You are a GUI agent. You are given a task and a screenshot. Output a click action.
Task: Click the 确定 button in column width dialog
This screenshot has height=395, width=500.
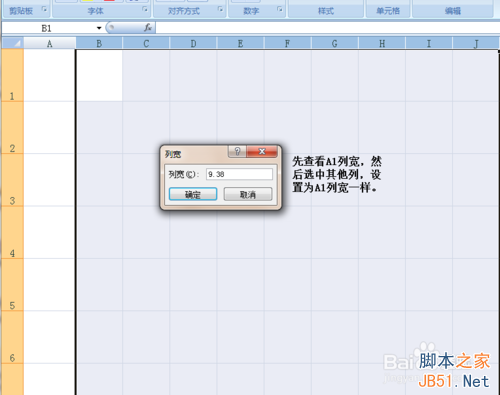(x=193, y=194)
